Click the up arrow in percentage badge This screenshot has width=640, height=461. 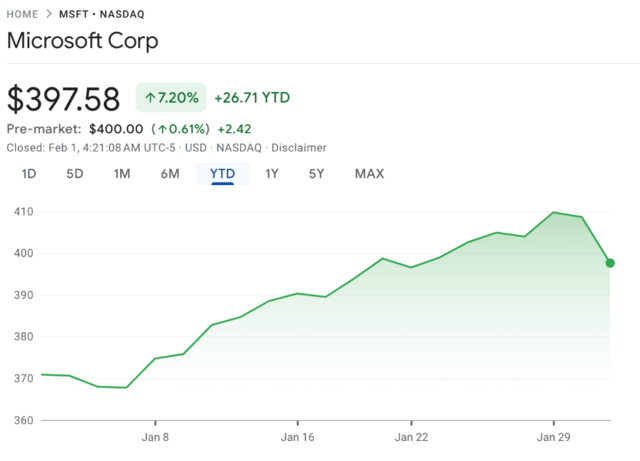[151, 99]
